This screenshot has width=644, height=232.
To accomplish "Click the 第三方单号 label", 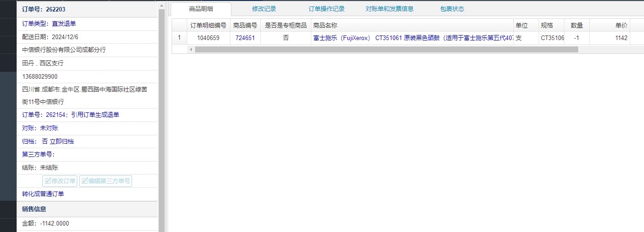I will pos(38,154).
